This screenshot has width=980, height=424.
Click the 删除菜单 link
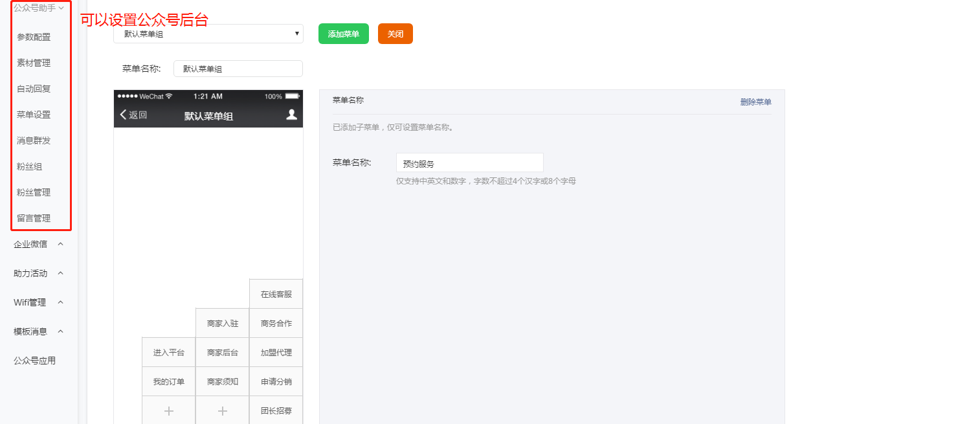[x=755, y=102]
